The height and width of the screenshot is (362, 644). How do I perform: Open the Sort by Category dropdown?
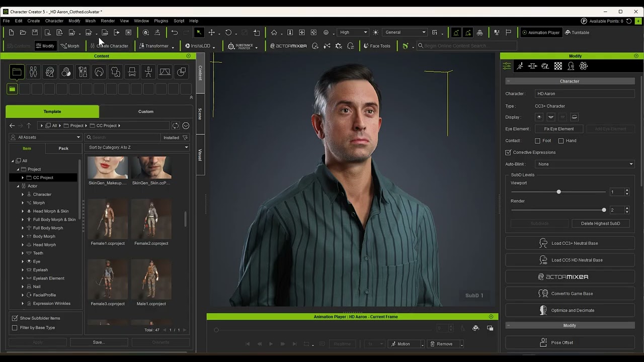(x=138, y=147)
